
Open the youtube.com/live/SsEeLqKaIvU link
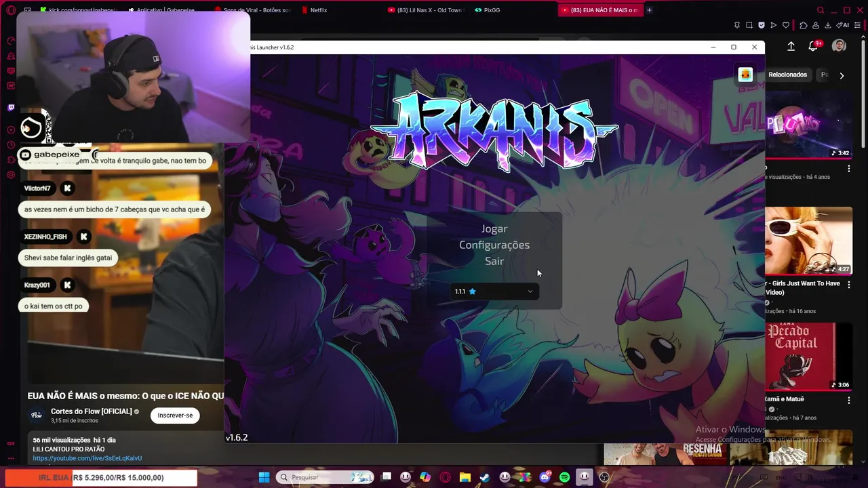(x=87, y=458)
